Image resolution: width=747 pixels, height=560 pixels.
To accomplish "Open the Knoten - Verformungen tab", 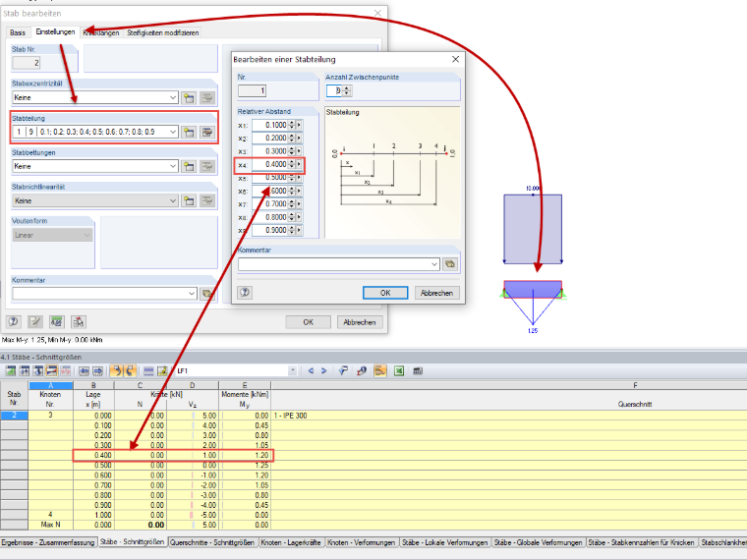I will coord(361,542).
